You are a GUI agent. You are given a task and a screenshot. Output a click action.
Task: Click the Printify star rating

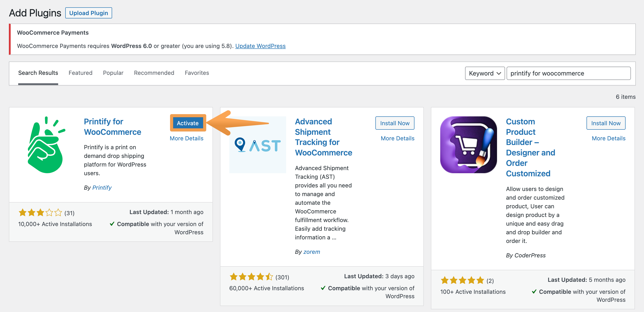(40, 213)
